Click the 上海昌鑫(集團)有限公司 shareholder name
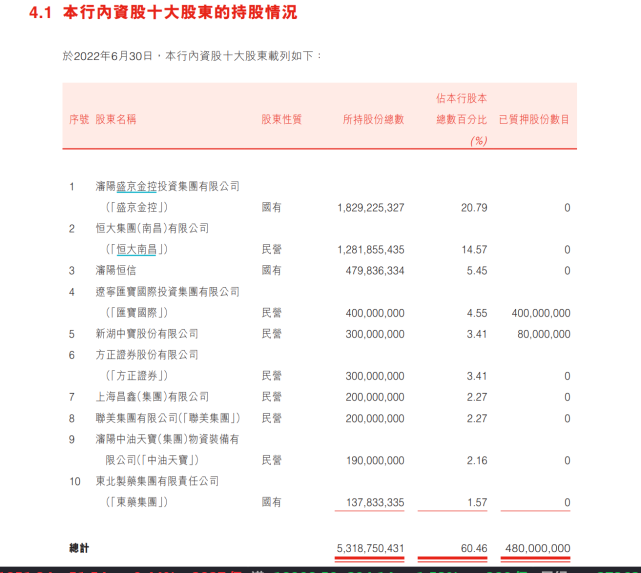Screen dimensions: 641x573 (x=153, y=397)
